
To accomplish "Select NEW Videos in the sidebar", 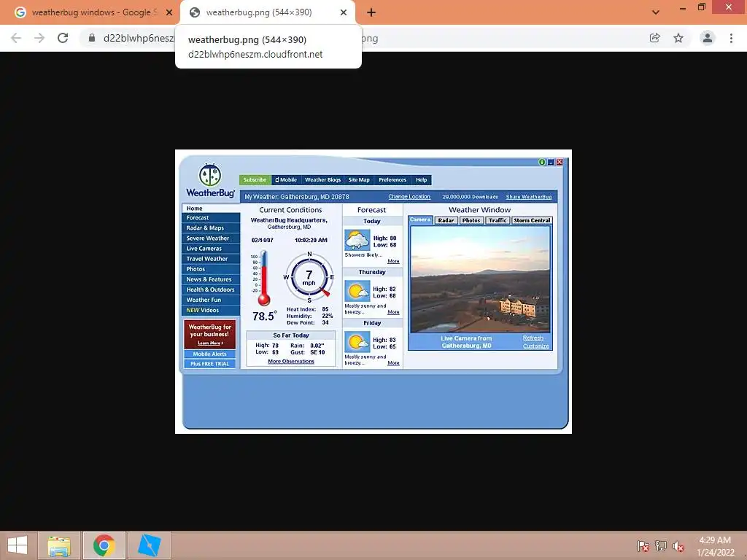I will click(x=211, y=310).
